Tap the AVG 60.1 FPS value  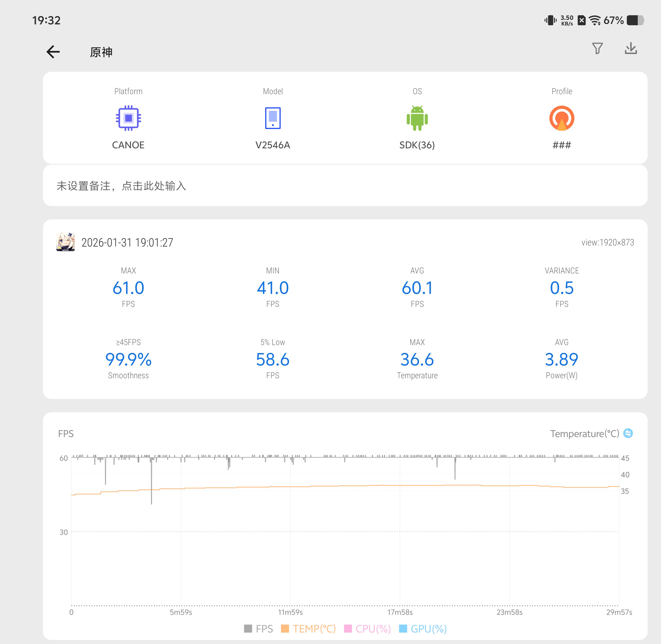(x=417, y=288)
